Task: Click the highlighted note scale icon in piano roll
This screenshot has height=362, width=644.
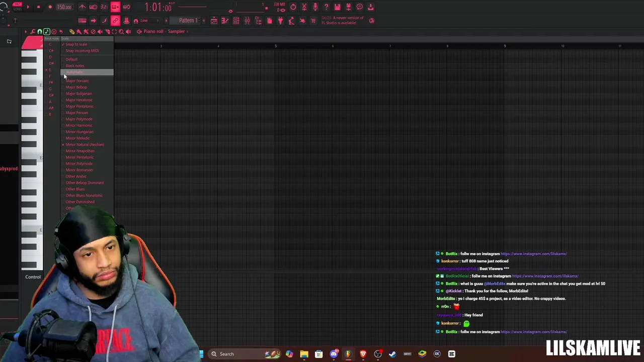Action: (47, 32)
